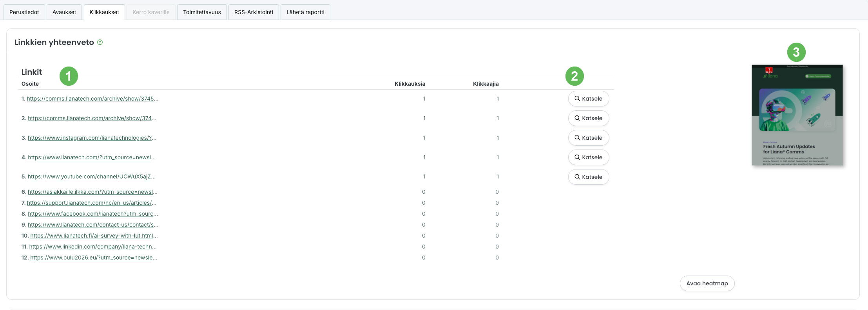Image resolution: width=868 pixels, height=310 pixels.
Task: View clickers of the Instagram link
Action: click(x=589, y=138)
